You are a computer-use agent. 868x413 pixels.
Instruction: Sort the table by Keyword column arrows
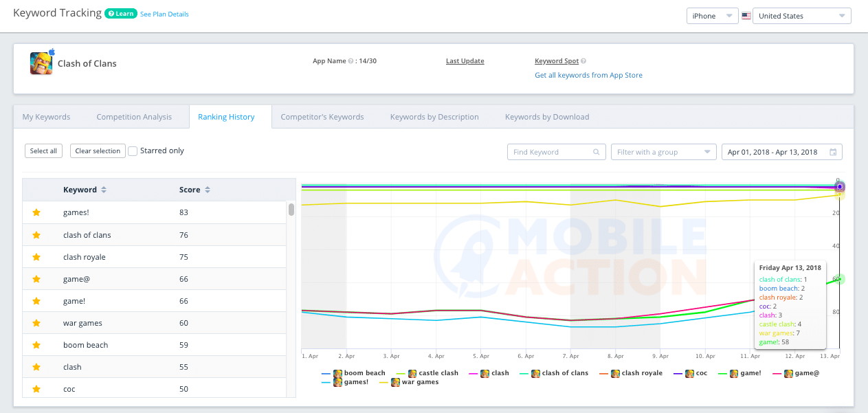[104, 190]
